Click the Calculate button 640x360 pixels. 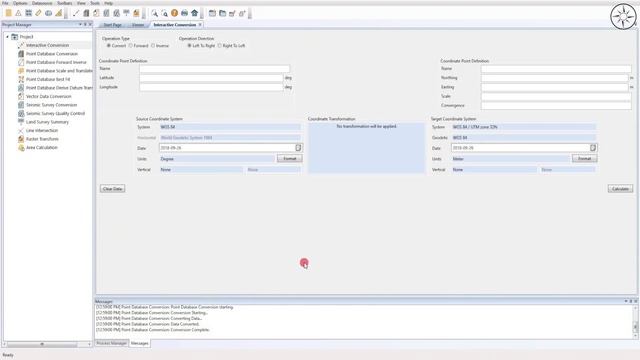pyautogui.click(x=620, y=189)
